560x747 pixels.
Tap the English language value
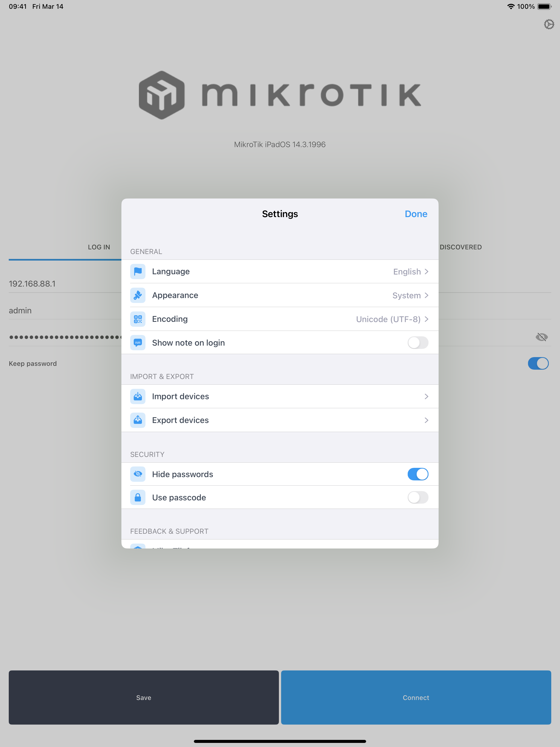click(407, 272)
